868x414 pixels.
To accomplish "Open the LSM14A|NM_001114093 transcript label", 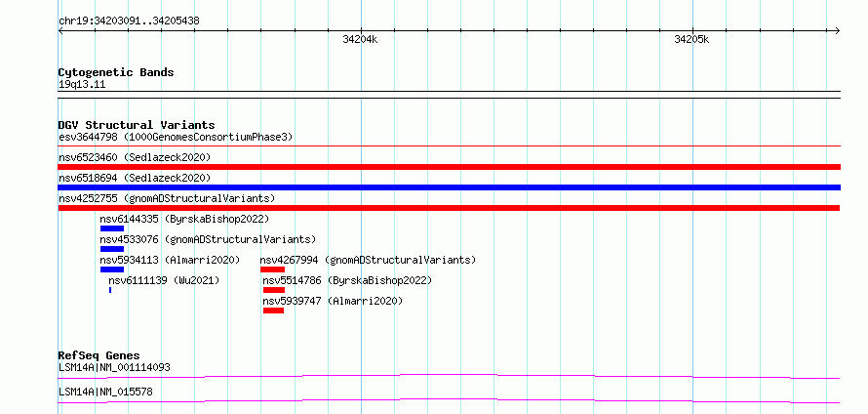I will coord(114,367).
